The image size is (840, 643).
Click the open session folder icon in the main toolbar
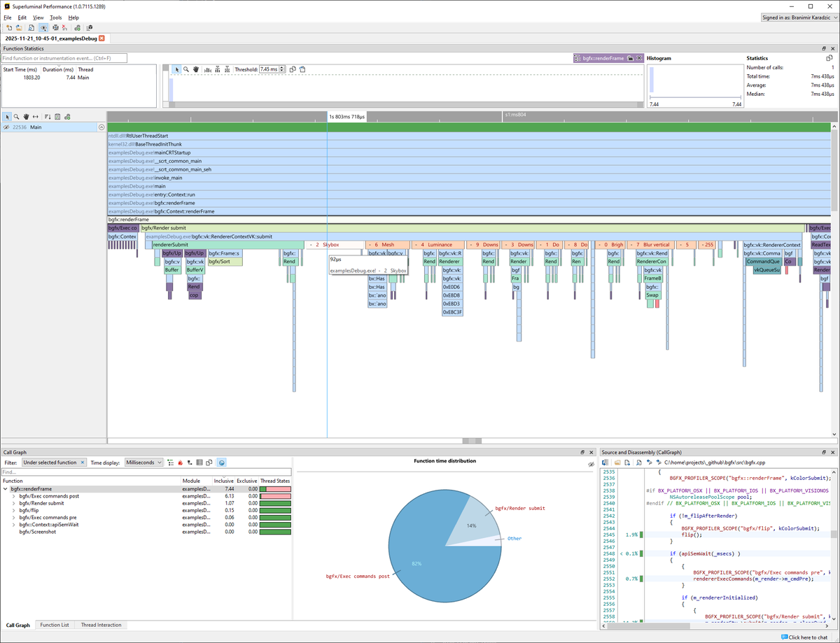19,28
